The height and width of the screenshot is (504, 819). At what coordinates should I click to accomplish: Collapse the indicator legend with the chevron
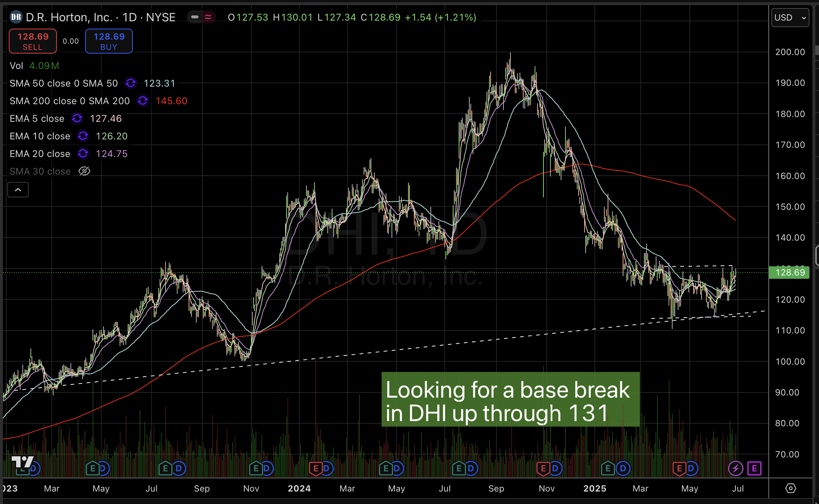coord(18,190)
